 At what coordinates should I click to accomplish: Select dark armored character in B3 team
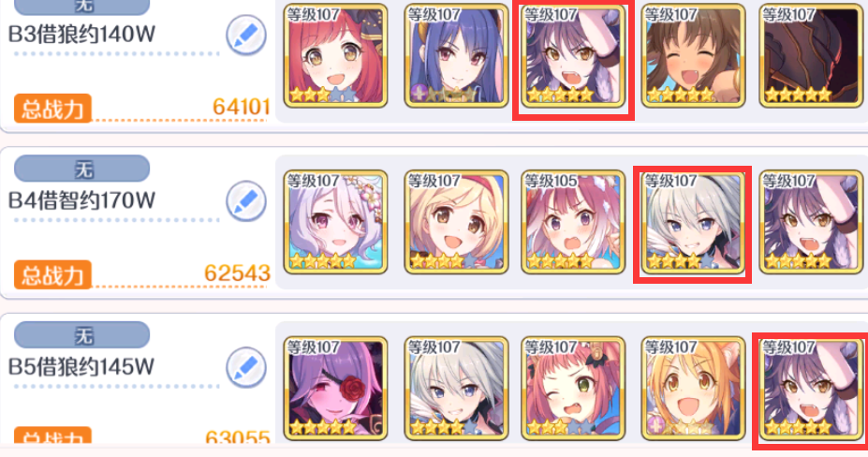point(811,55)
